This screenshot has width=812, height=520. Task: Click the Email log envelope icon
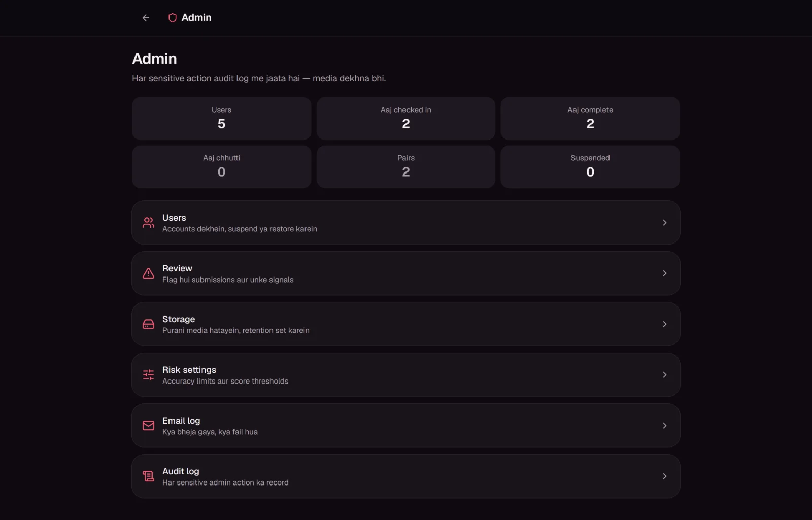(148, 426)
